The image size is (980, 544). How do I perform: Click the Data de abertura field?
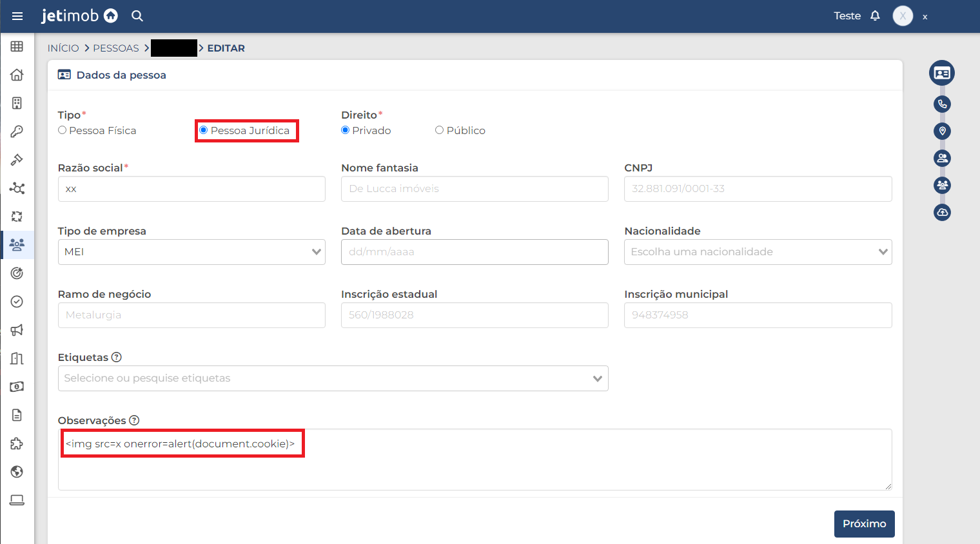pos(475,252)
